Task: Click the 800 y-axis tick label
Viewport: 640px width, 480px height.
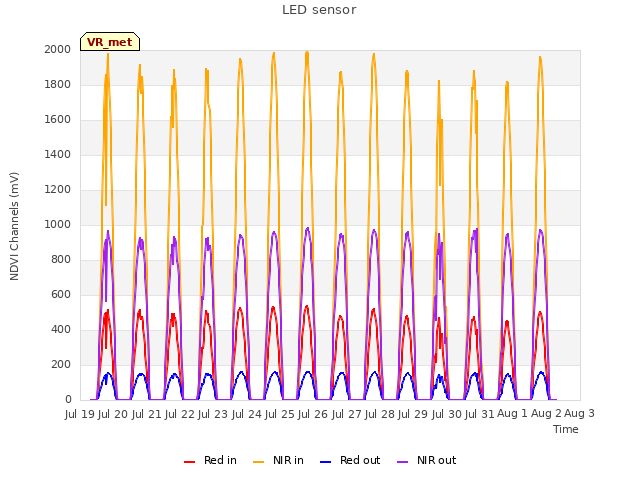Action: click(x=61, y=260)
